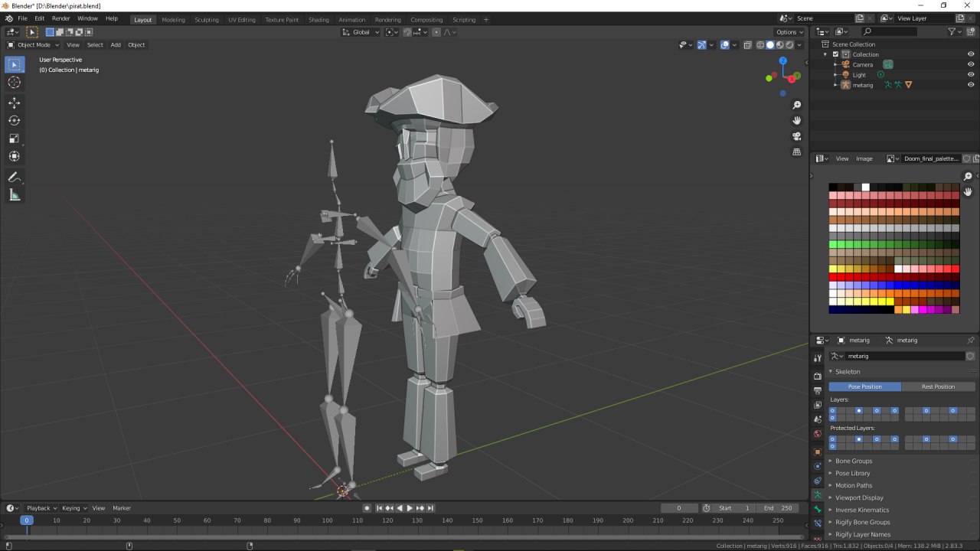The image size is (980, 551).
Task: Activate the Rotate tool
Action: pos(15,120)
